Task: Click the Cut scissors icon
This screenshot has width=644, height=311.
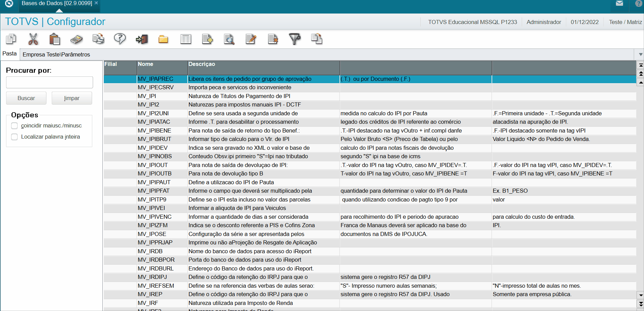Action: point(33,39)
